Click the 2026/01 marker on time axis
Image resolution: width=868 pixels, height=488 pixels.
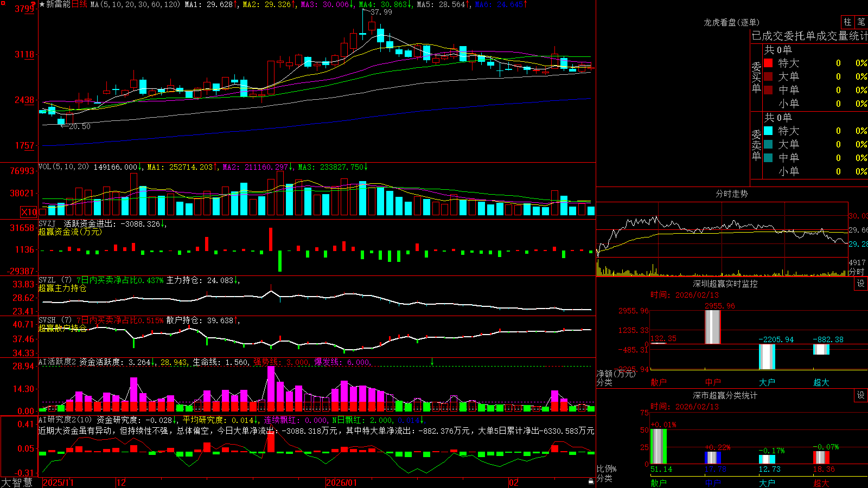tap(342, 483)
